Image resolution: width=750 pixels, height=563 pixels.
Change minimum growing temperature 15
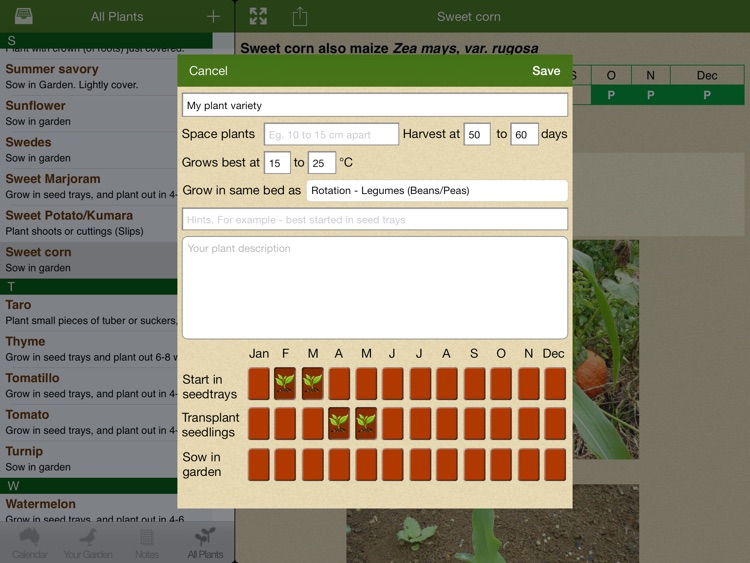click(x=277, y=163)
